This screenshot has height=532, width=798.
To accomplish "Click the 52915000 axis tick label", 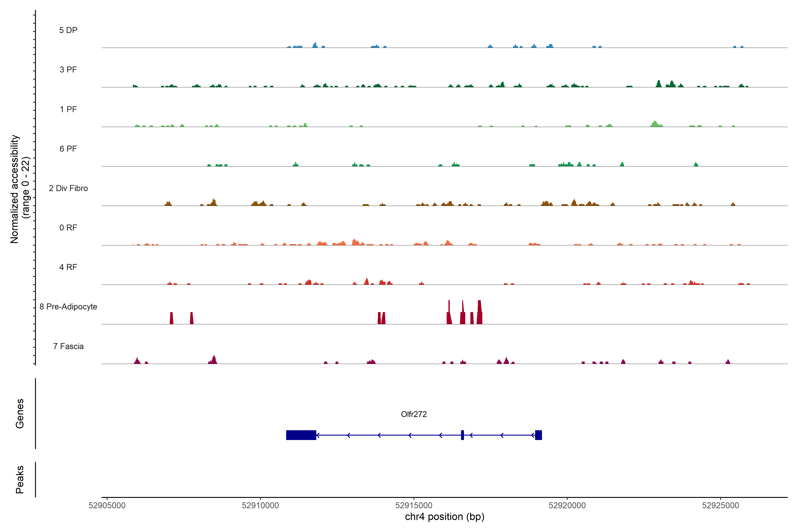I will [414, 505].
